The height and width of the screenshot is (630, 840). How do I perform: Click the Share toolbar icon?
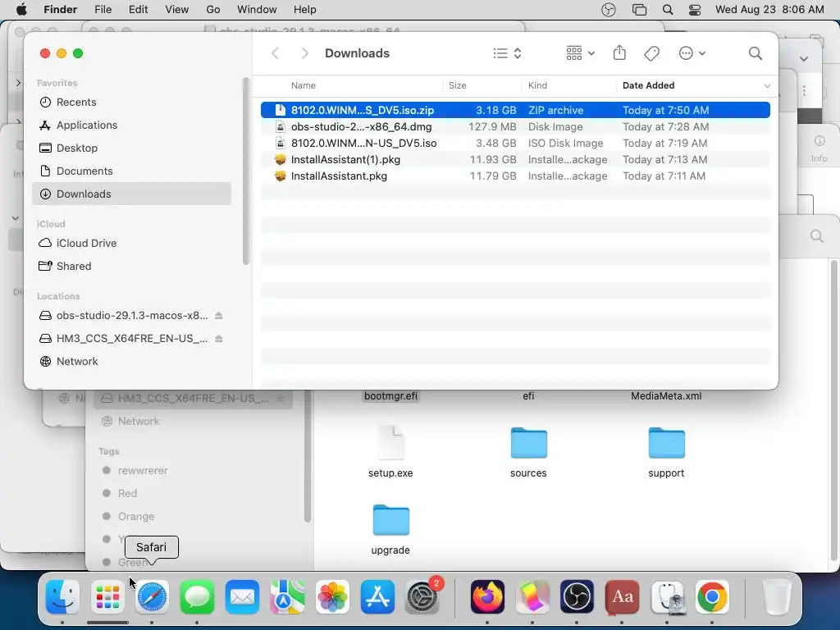[619, 53]
